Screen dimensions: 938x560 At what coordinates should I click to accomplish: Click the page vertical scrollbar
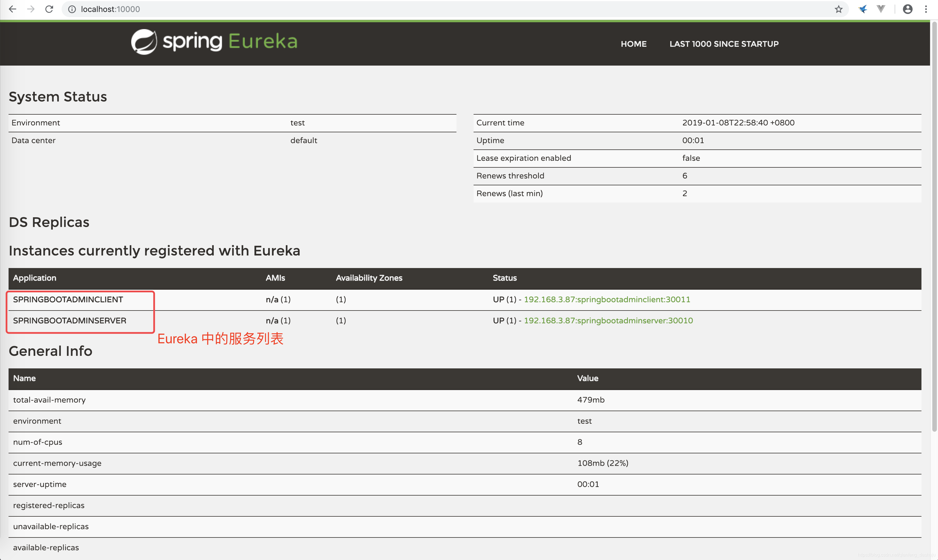click(934, 226)
